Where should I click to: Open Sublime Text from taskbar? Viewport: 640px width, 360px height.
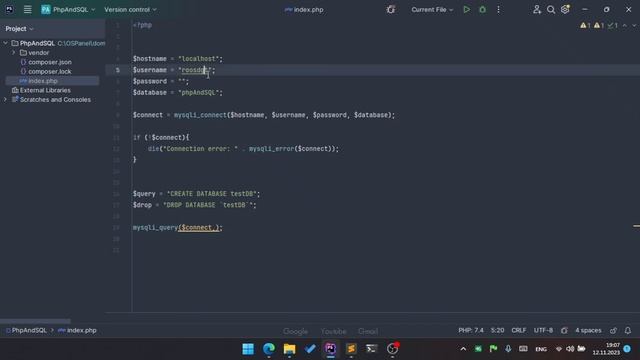pyautogui.click(x=351, y=349)
